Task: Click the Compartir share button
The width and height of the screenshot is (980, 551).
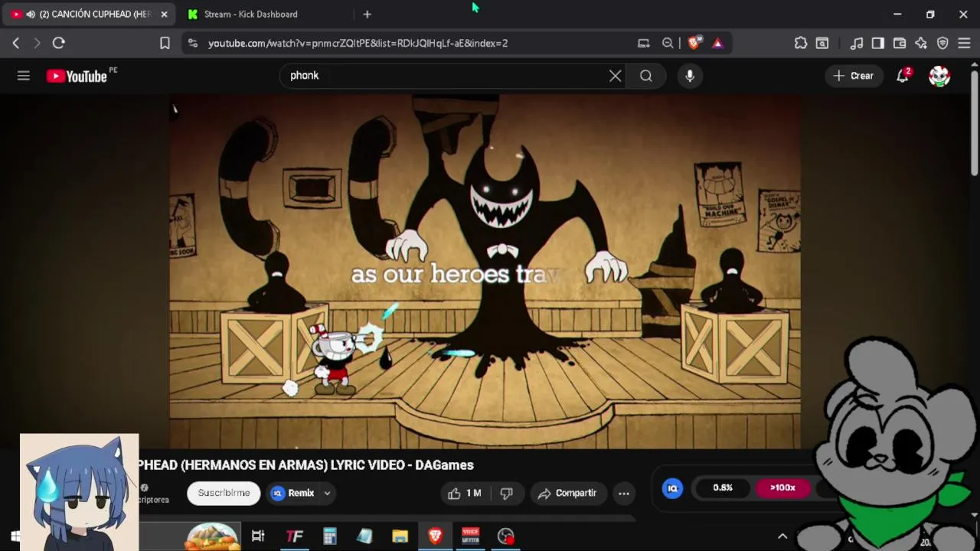Action: tap(567, 494)
